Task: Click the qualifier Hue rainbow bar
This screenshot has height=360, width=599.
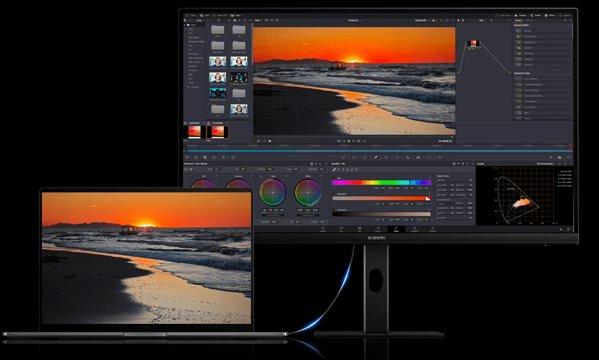Action: tap(381, 182)
